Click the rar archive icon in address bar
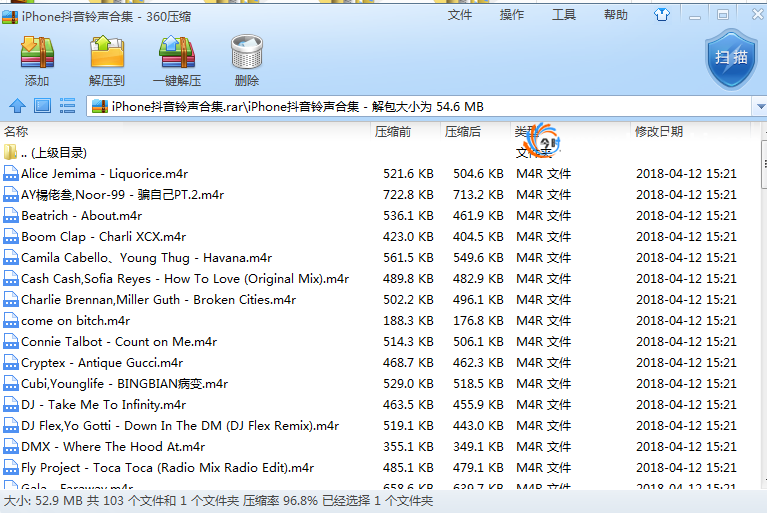 100,107
